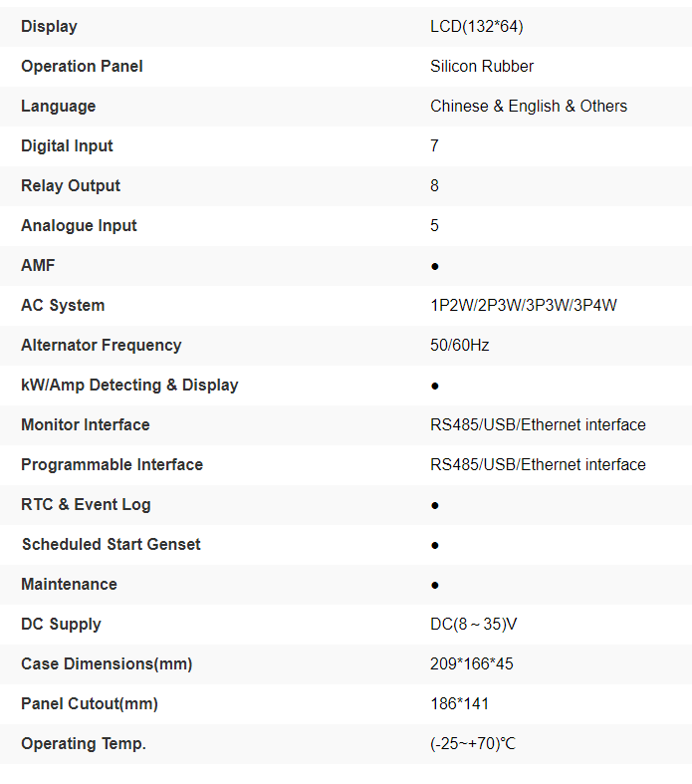
Task: Click the Panel Cutout 186*141 value
Action: [x=460, y=704]
